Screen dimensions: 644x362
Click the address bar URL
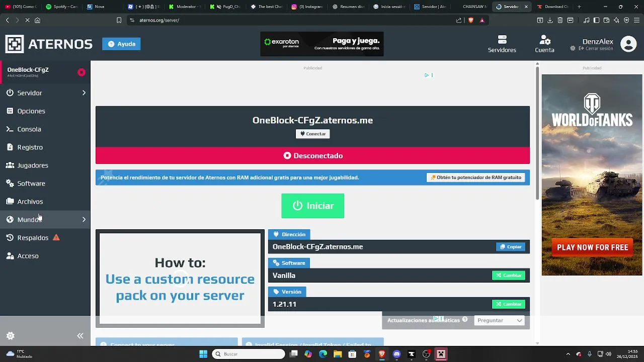point(159,20)
